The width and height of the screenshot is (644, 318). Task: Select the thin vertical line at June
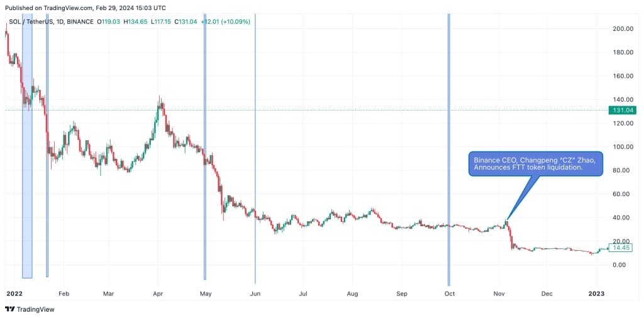(x=255, y=151)
